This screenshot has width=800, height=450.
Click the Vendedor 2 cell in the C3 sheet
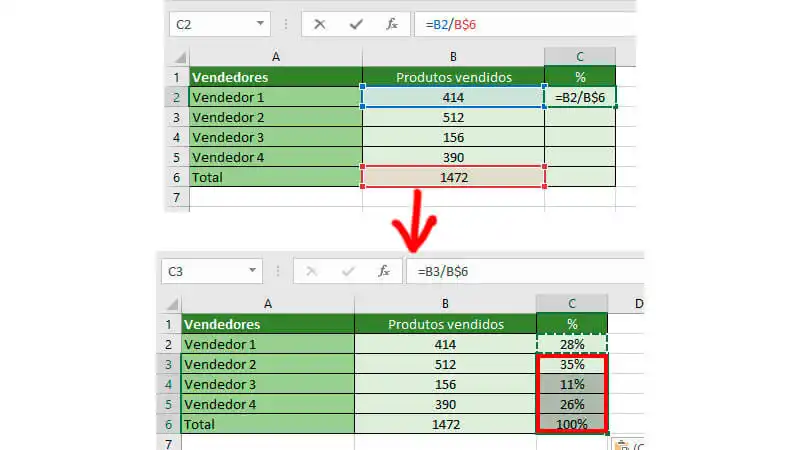pyautogui.click(x=268, y=364)
